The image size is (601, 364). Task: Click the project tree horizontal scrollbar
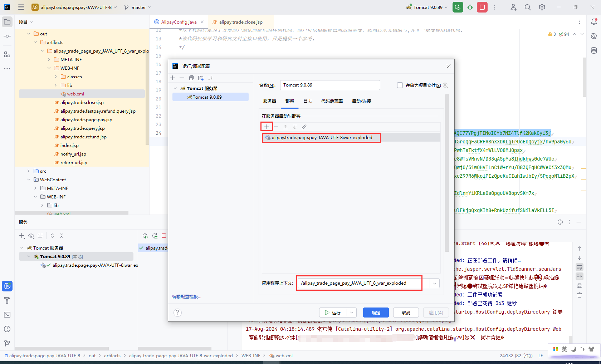pos(72,213)
